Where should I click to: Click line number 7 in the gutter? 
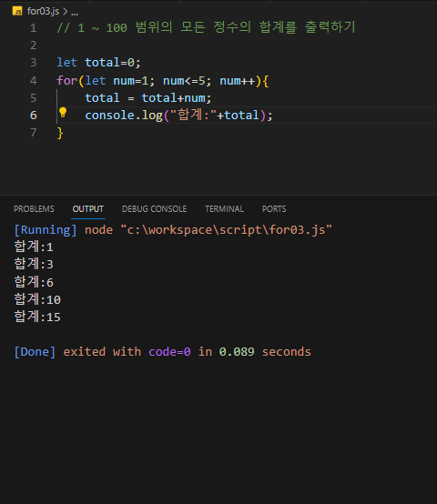point(34,133)
